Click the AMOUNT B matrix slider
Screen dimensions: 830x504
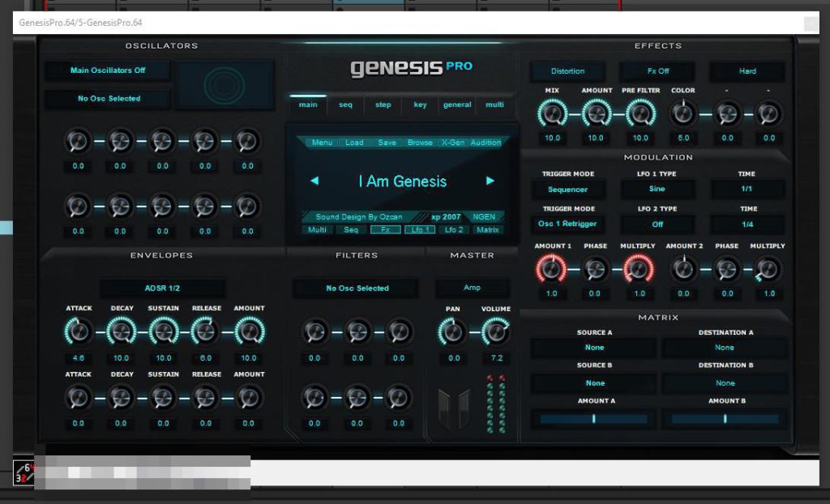point(725,419)
